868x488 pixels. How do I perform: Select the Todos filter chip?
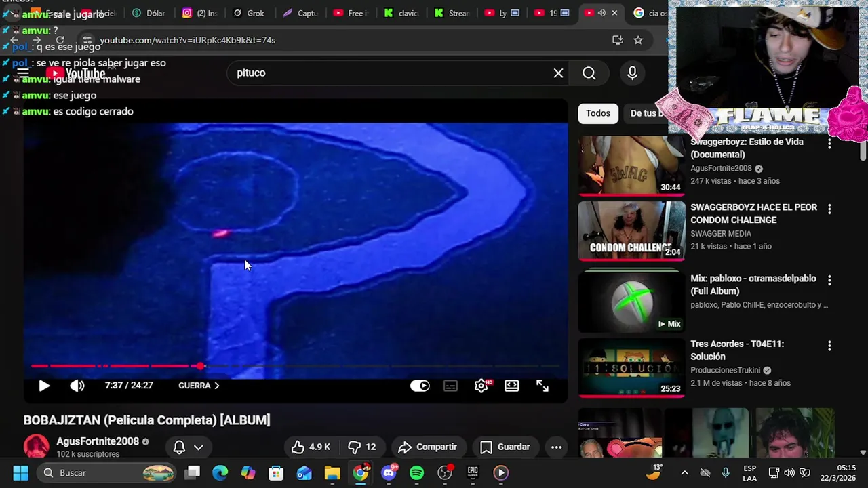coord(598,113)
